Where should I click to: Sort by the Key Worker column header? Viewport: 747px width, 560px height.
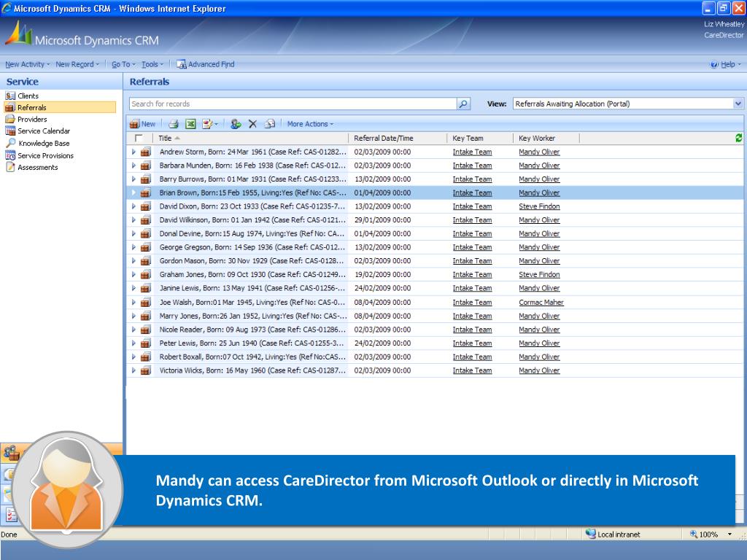coord(547,138)
